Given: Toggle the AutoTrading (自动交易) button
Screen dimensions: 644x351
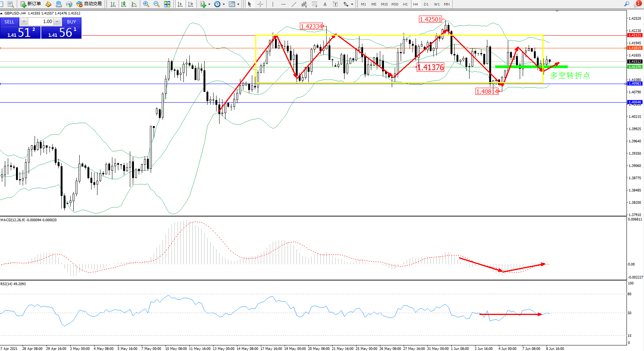Looking at the screenshot, I should tap(89, 4).
